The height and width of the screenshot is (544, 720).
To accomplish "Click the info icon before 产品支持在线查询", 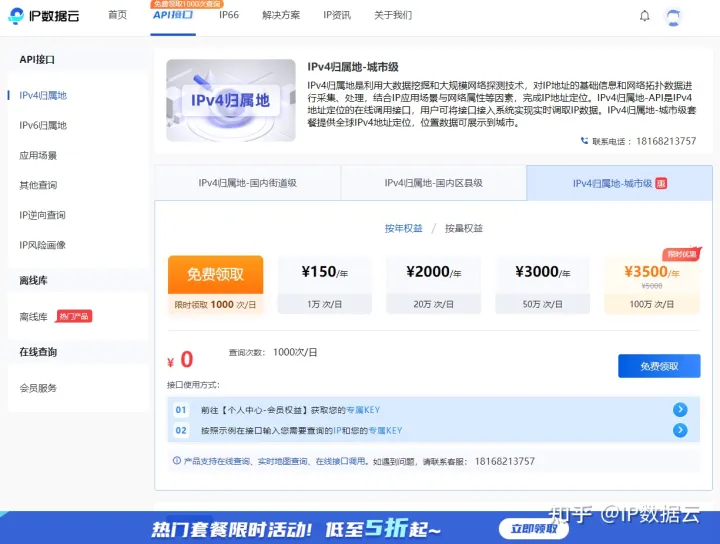I will tap(177, 460).
